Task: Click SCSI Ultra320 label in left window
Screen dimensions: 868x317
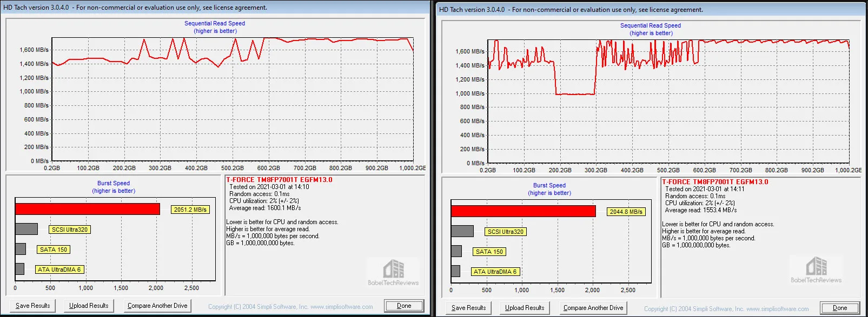Action: pos(70,230)
